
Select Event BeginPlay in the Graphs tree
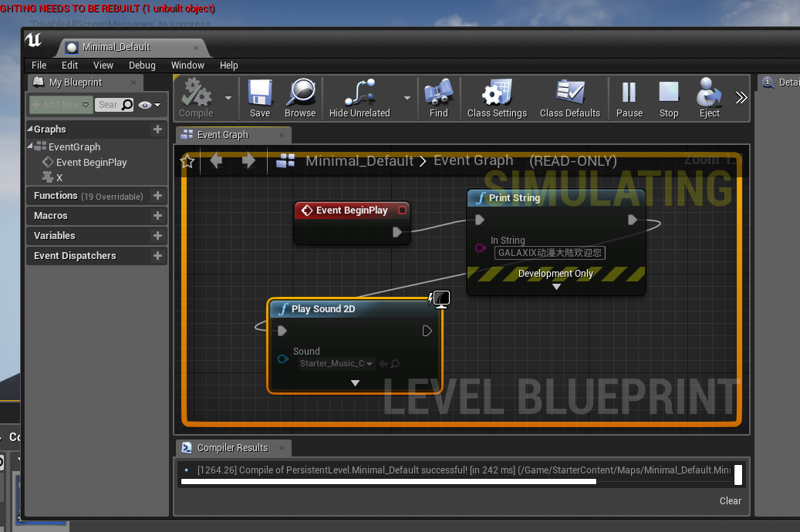[91, 163]
